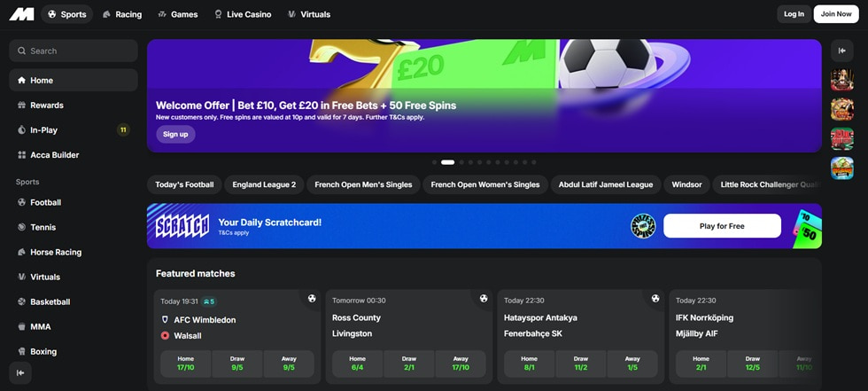Open the Sports tab
This screenshot has width=868, height=391.
coord(67,14)
